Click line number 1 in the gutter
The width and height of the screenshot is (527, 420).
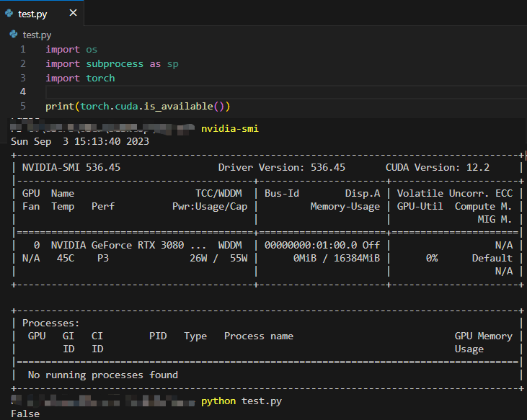pos(23,49)
